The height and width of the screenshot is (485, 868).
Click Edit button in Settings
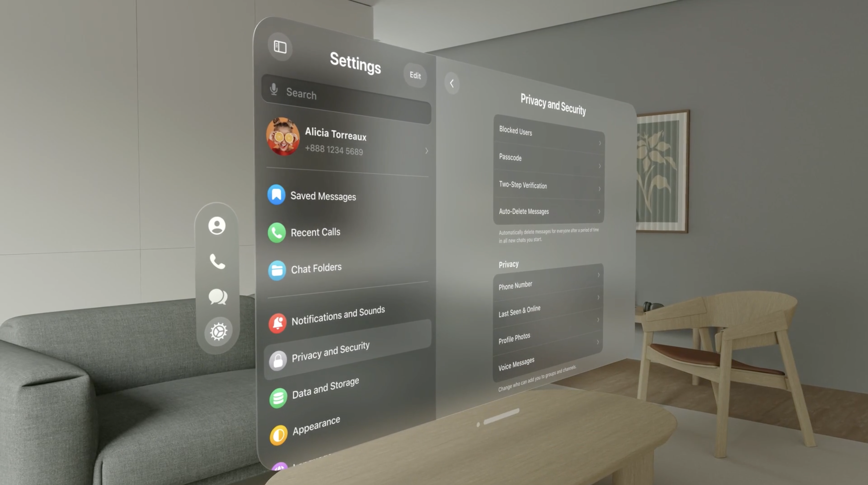415,75
